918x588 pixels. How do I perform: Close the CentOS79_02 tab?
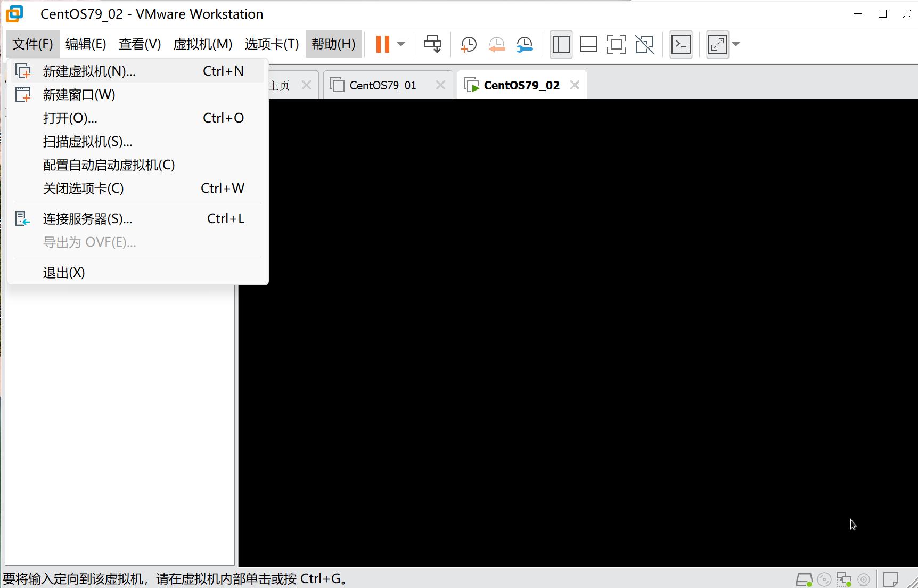(575, 85)
